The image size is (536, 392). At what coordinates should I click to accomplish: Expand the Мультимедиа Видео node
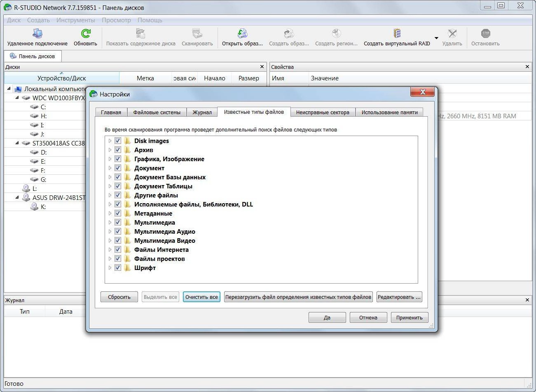(x=110, y=241)
